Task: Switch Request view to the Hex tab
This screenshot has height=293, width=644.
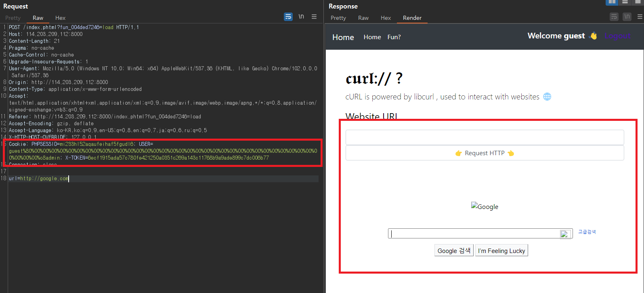Action: [x=60, y=18]
